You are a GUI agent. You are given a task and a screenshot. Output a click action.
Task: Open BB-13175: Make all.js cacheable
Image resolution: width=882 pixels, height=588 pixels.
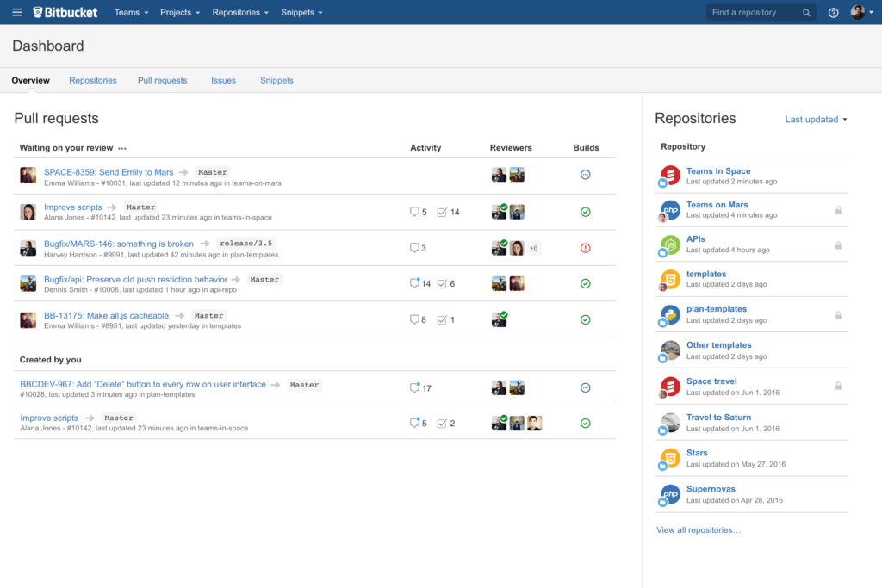pyautogui.click(x=106, y=315)
